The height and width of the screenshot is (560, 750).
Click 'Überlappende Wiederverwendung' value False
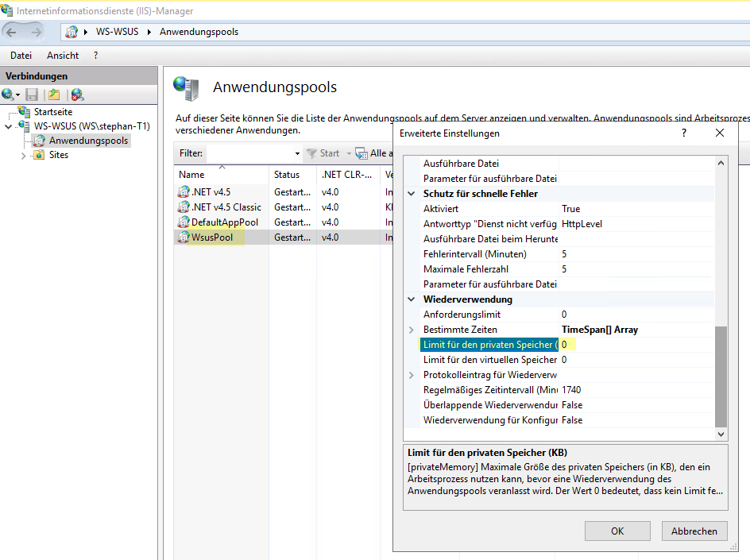572,405
